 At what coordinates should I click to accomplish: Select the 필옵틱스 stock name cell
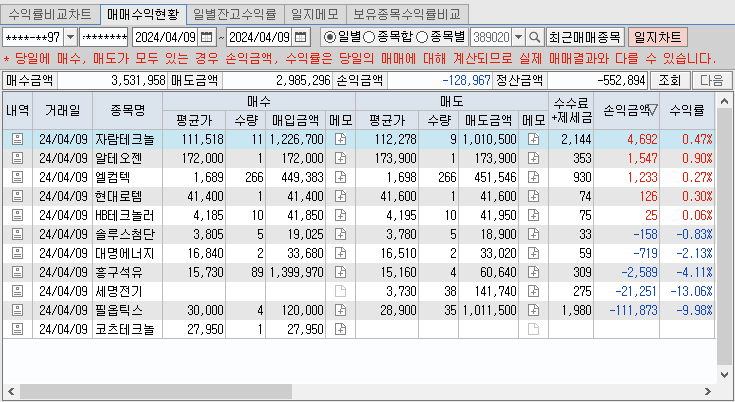tap(128, 310)
